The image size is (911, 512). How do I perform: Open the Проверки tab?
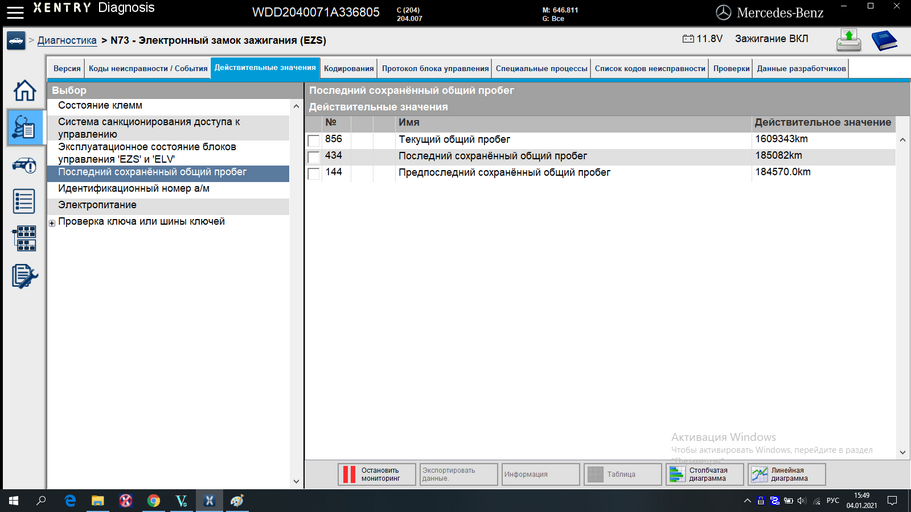[x=731, y=69]
